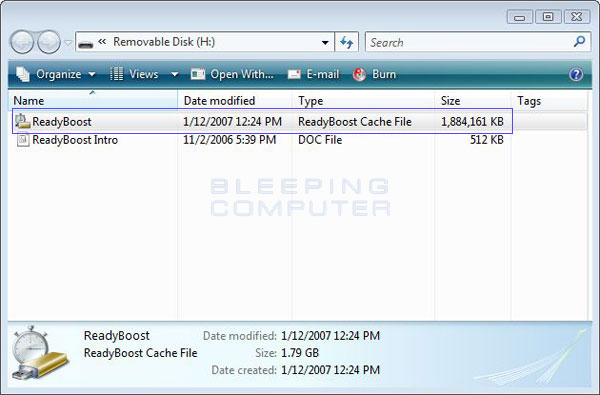This screenshot has width=600, height=395.
Task: Click the DOC File type cell
Action: 320,140
